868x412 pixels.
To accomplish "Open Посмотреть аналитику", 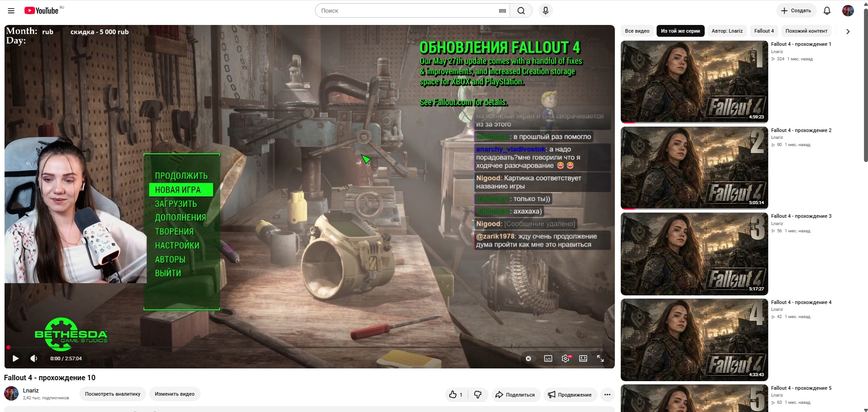I will [113, 394].
